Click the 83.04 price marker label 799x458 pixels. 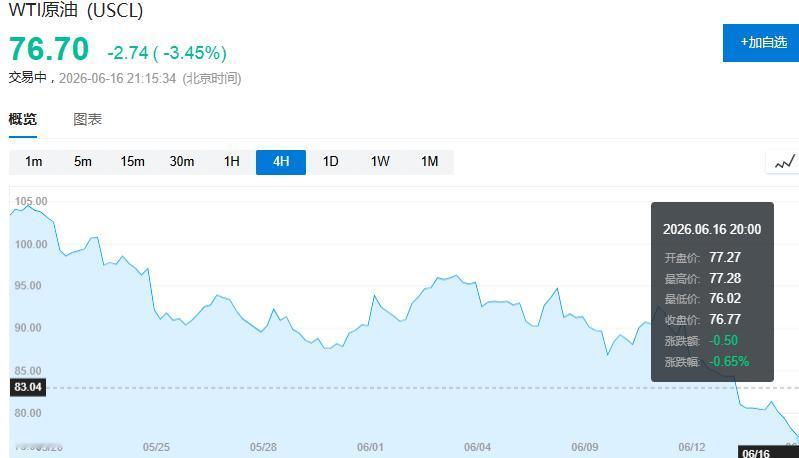tap(28, 387)
